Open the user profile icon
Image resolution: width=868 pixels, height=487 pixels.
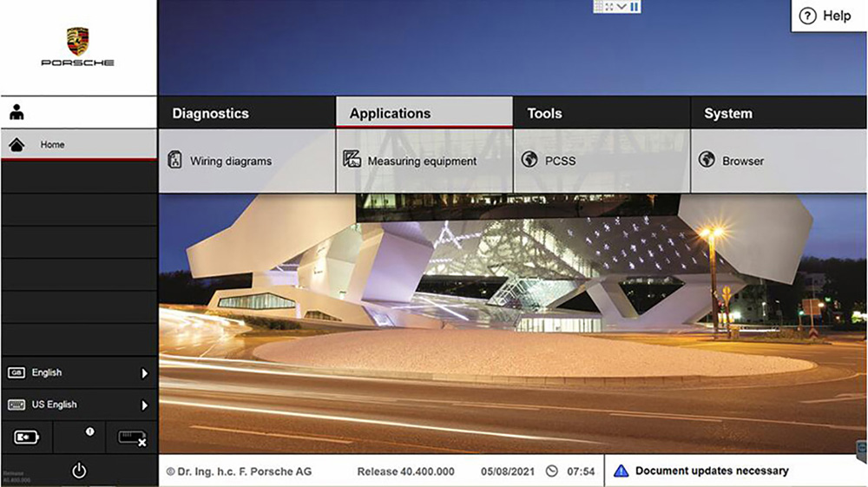[x=16, y=112]
